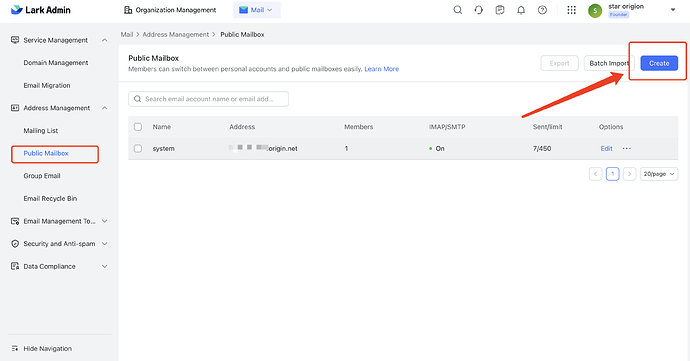The image size is (690, 361).
Task: Click the Organization Management building icon
Action: (x=128, y=10)
